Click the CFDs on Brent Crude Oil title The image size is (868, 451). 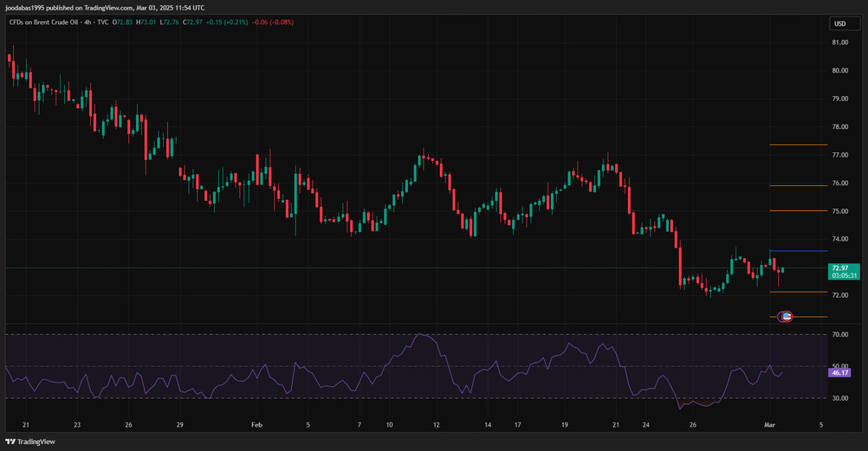(x=43, y=22)
